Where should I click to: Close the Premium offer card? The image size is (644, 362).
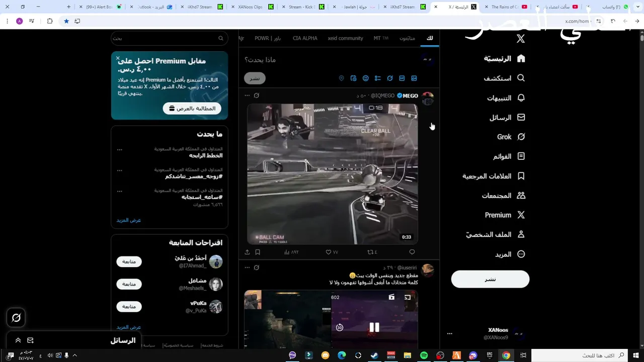(118, 58)
